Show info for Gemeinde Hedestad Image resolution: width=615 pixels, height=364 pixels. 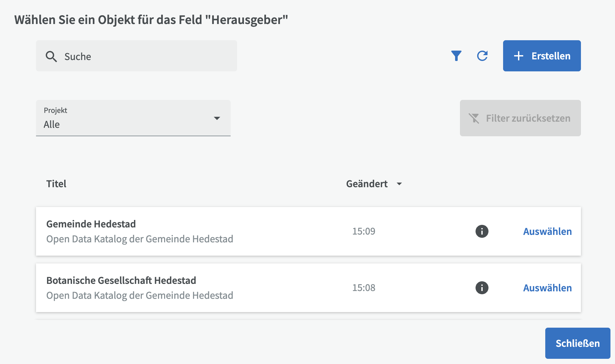(x=482, y=231)
